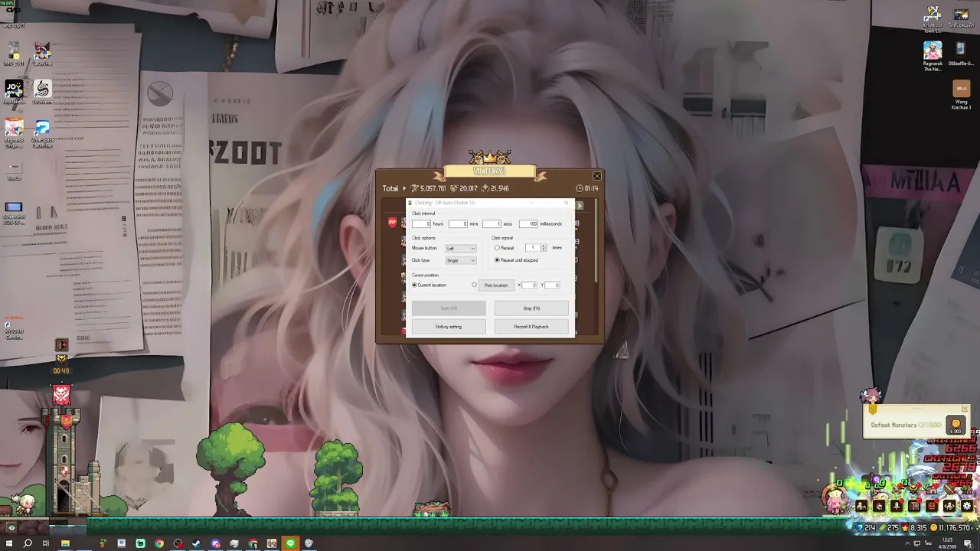
Task: Click the next arrow in results panel
Action: tap(580, 205)
